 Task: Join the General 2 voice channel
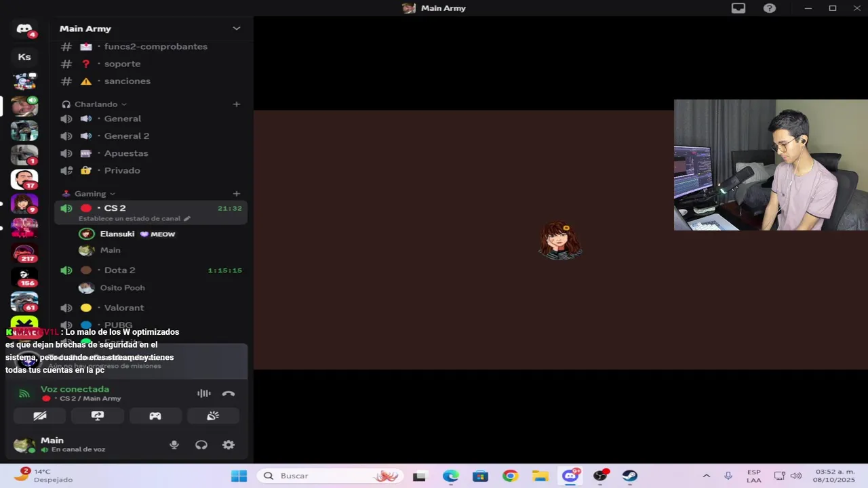coord(151,136)
